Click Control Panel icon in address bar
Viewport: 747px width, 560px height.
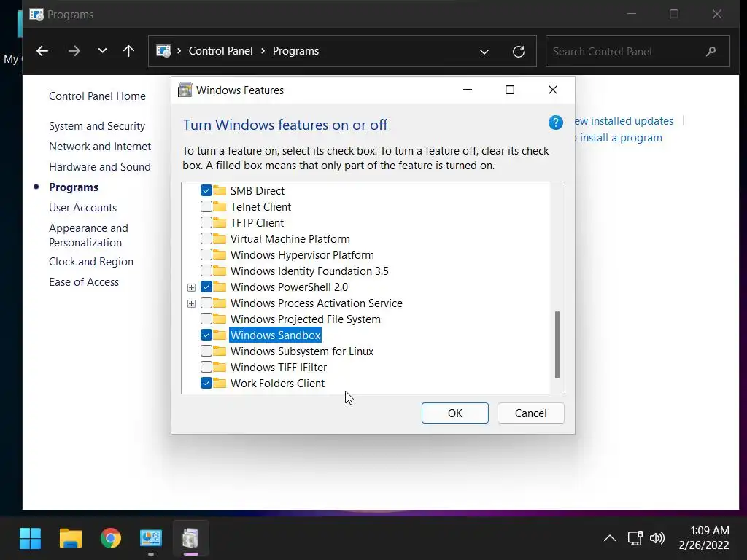pyautogui.click(x=163, y=51)
